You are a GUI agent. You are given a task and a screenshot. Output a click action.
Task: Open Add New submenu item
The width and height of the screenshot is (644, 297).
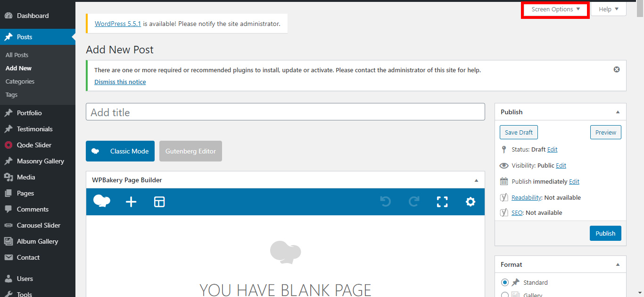point(19,68)
